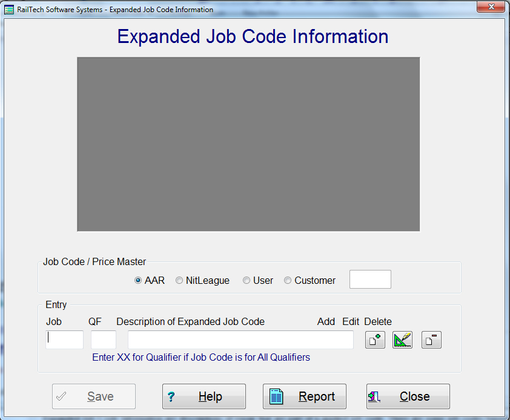Click the Close button
Image resolution: width=510 pixels, height=420 pixels.
408,396
